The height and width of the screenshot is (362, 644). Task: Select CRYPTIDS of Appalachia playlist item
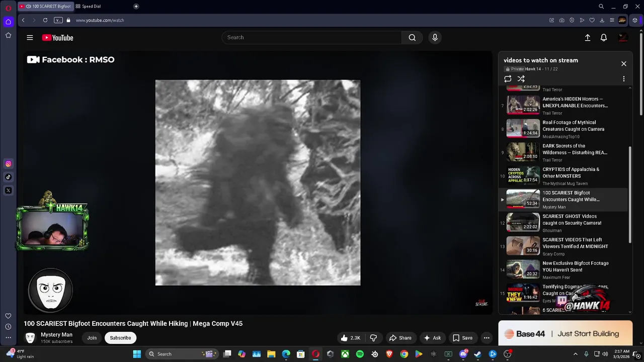pos(563,176)
